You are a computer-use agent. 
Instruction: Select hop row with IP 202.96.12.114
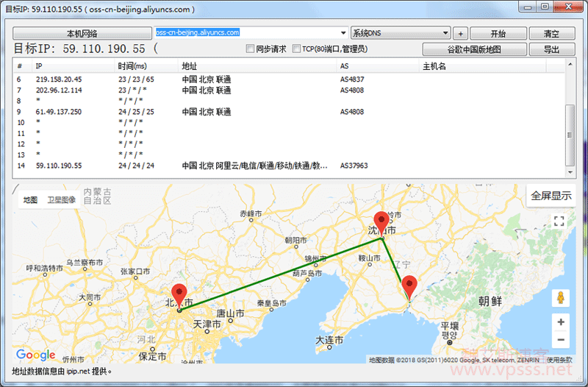pos(289,90)
